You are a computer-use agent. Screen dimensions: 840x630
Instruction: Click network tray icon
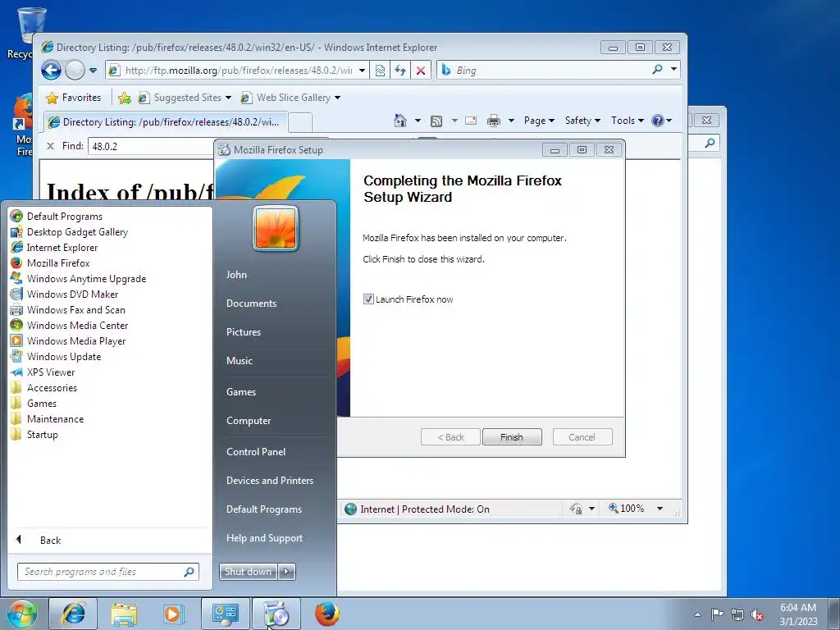[x=737, y=614]
